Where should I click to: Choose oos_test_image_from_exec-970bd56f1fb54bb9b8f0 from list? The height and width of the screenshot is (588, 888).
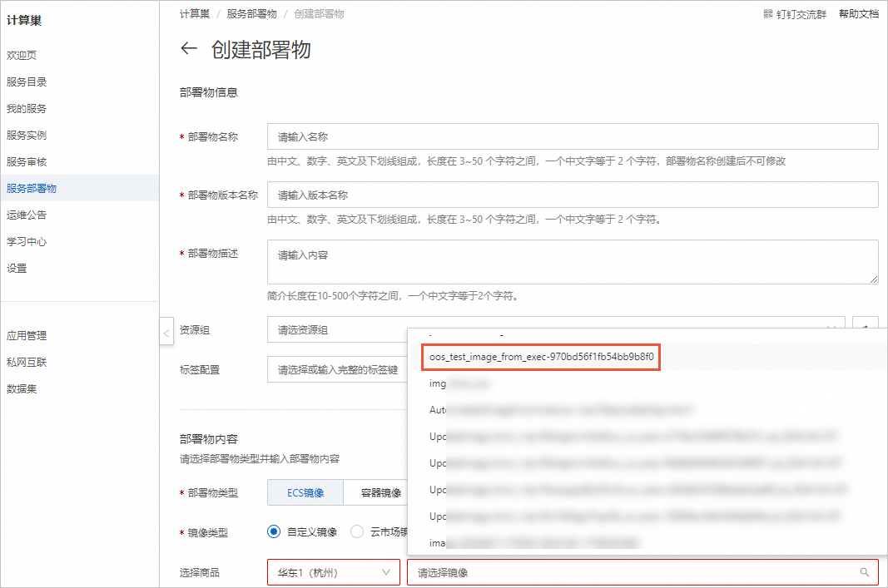[x=541, y=358]
